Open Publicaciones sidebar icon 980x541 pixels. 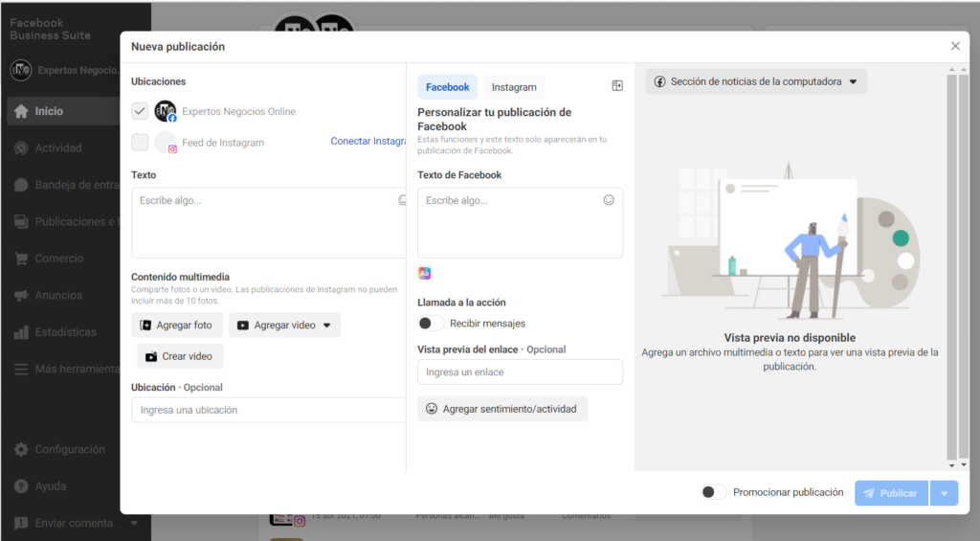21,222
